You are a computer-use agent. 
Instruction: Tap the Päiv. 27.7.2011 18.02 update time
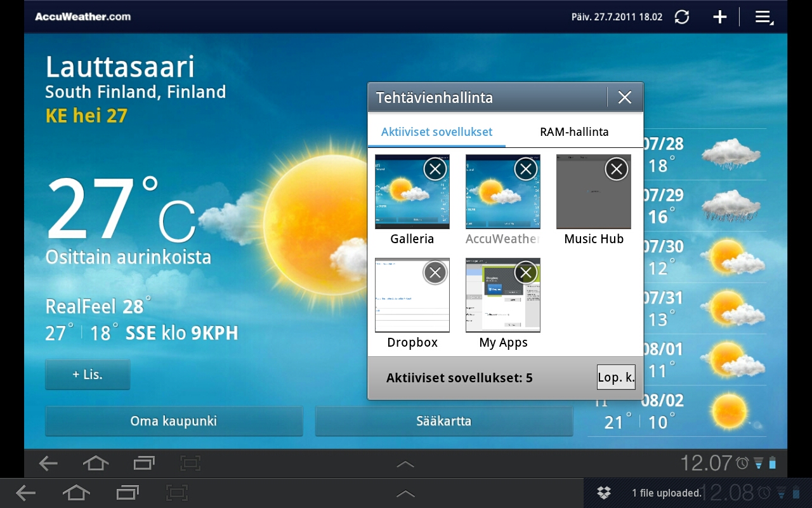tap(617, 17)
